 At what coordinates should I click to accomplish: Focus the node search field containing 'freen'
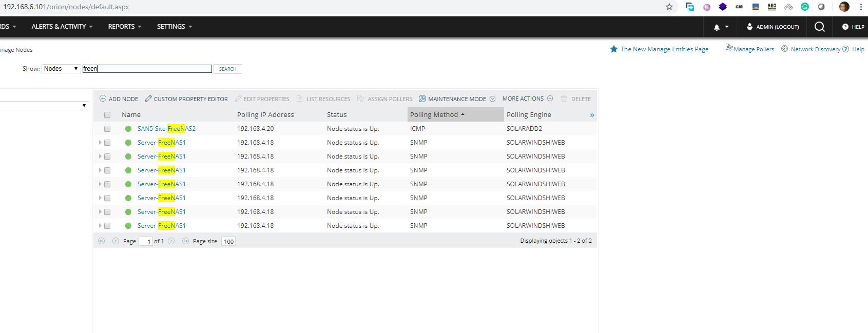pos(147,69)
